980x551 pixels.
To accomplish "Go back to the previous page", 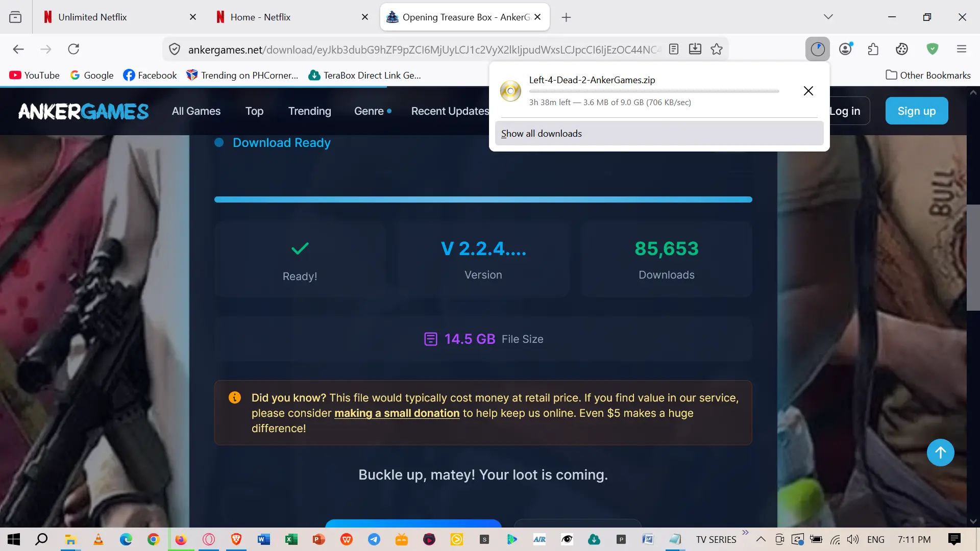I will [18, 49].
